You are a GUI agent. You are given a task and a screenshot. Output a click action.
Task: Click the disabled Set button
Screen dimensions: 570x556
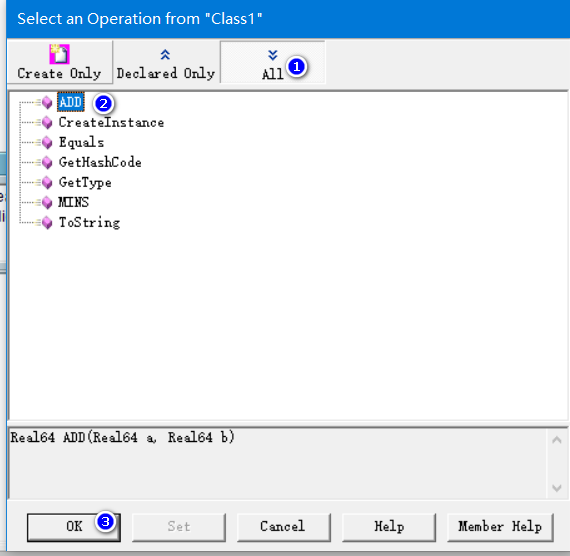(x=179, y=527)
